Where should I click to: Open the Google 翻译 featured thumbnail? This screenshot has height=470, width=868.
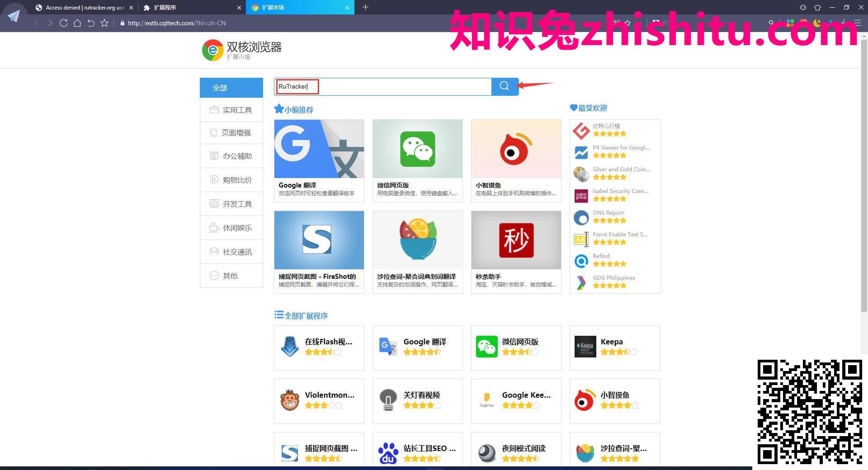pyautogui.click(x=319, y=149)
